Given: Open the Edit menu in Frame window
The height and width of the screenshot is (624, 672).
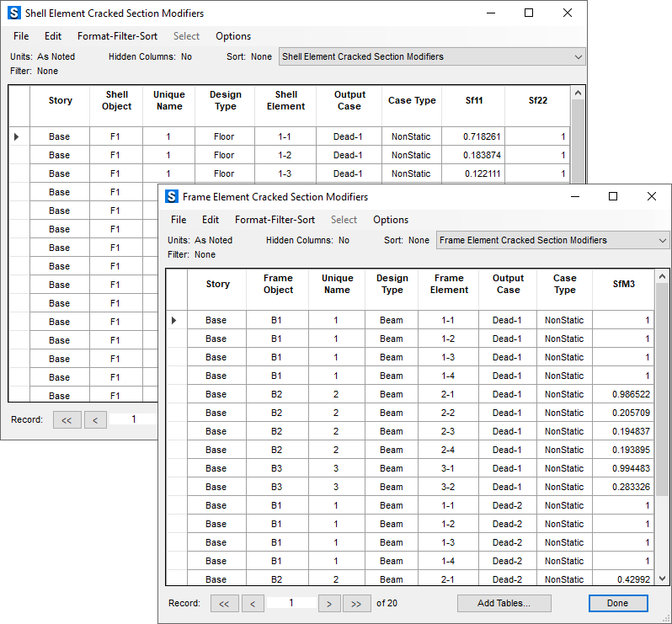Looking at the screenshot, I should [x=211, y=220].
